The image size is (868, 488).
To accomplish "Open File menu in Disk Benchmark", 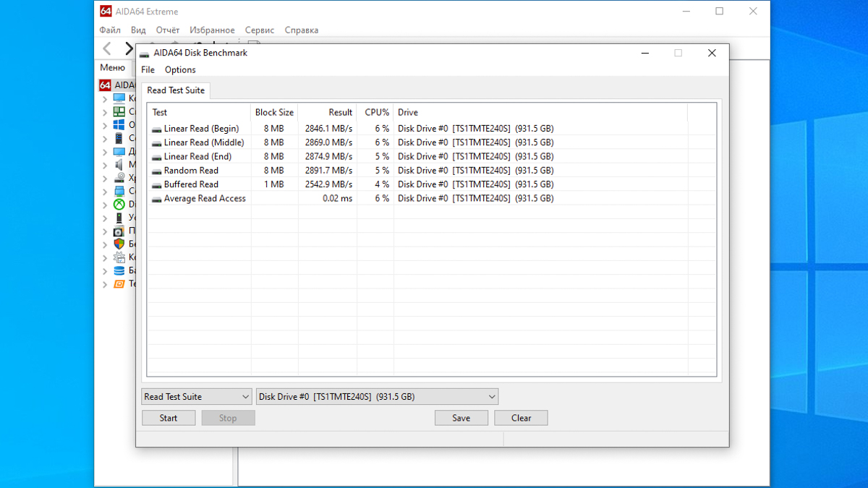I will pyautogui.click(x=148, y=70).
